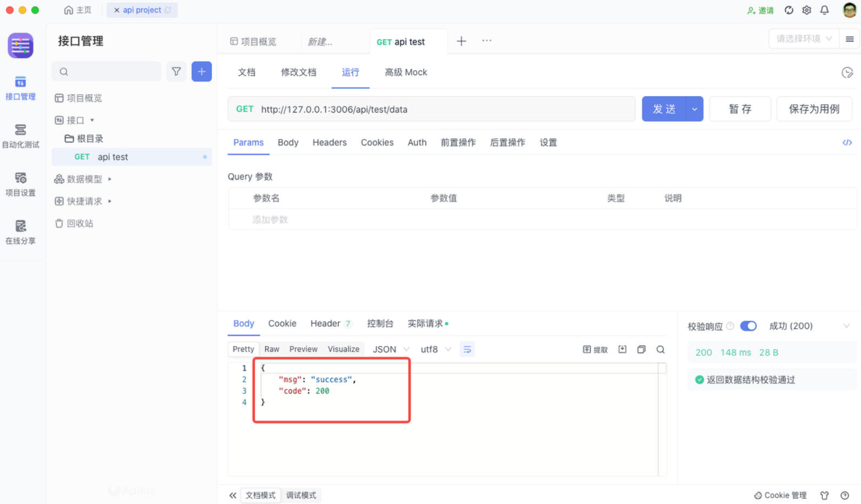Image resolution: width=861 pixels, height=504 pixels.
Task: Switch to 文档模式
Action: [x=260, y=495]
